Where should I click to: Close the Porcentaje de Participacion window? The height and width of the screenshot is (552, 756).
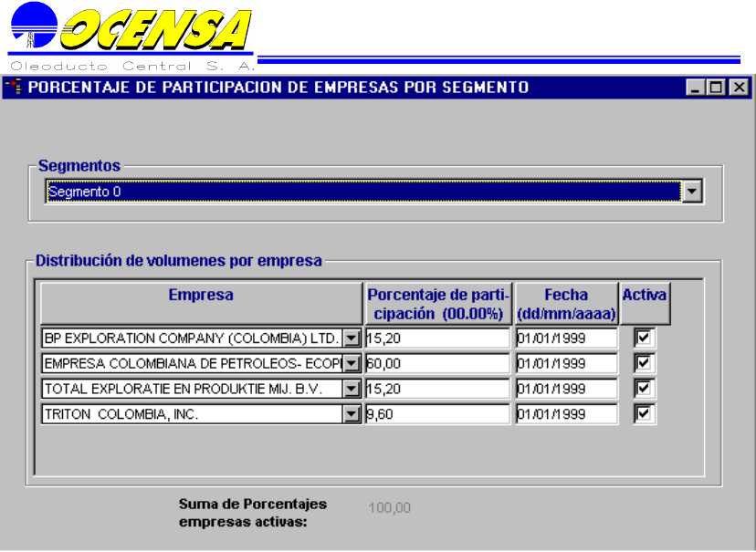739,88
